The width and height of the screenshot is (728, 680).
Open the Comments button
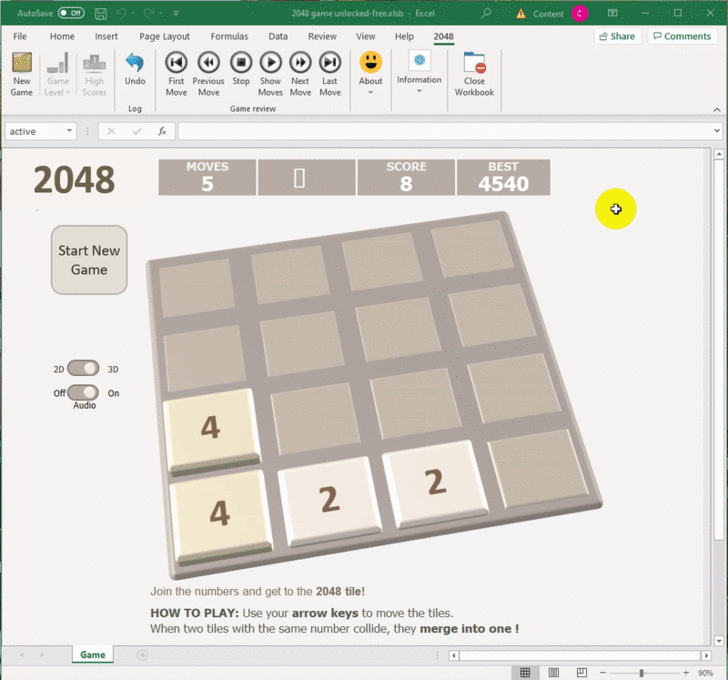point(682,36)
